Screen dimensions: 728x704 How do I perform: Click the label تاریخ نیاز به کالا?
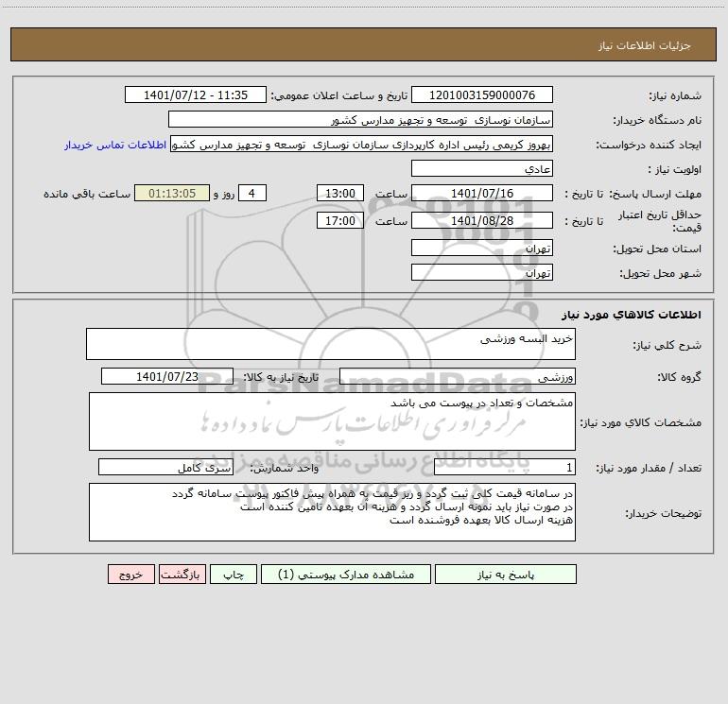click(x=282, y=377)
